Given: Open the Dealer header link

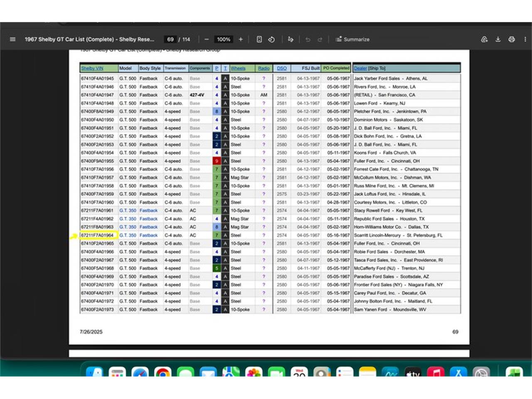Looking at the screenshot, I should (x=360, y=68).
